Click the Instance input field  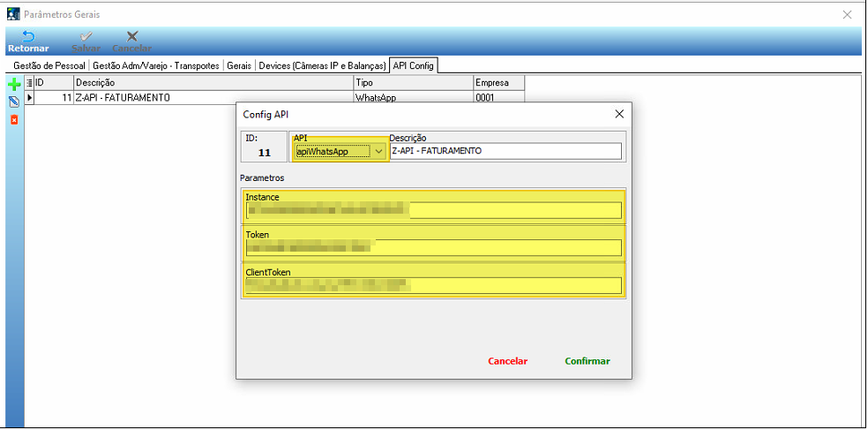(x=433, y=210)
